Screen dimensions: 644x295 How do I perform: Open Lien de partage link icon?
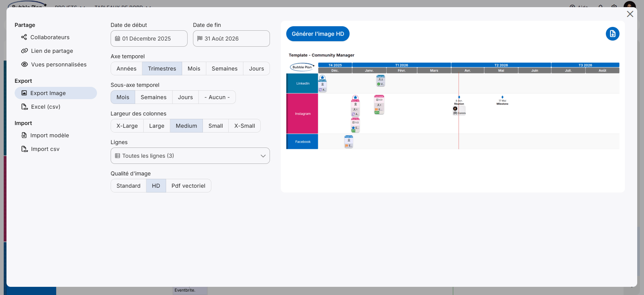pyautogui.click(x=25, y=51)
